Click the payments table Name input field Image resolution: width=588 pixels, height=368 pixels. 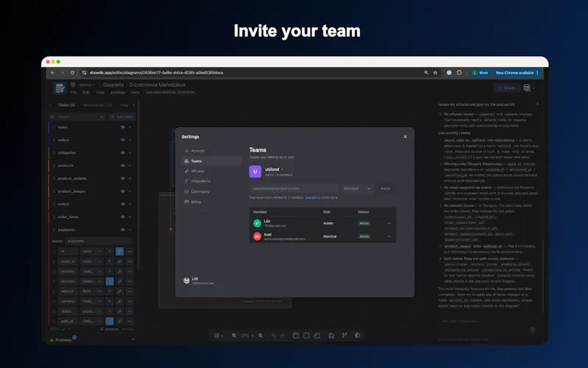98,241
